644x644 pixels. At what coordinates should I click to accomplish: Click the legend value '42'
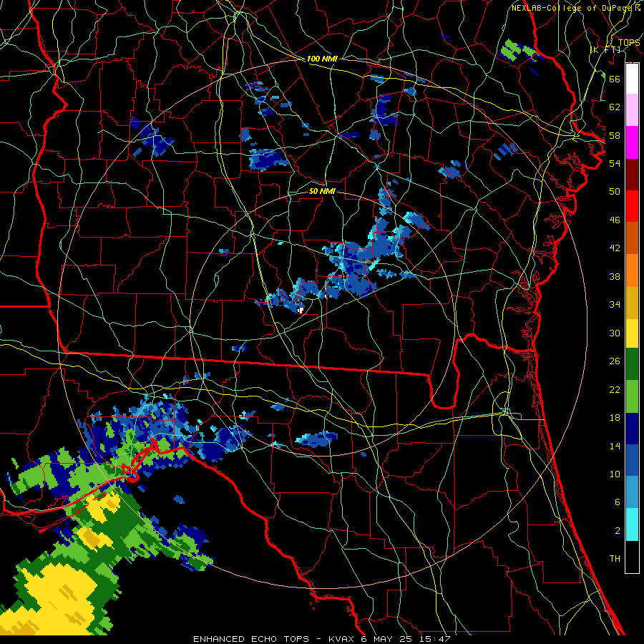(x=615, y=248)
